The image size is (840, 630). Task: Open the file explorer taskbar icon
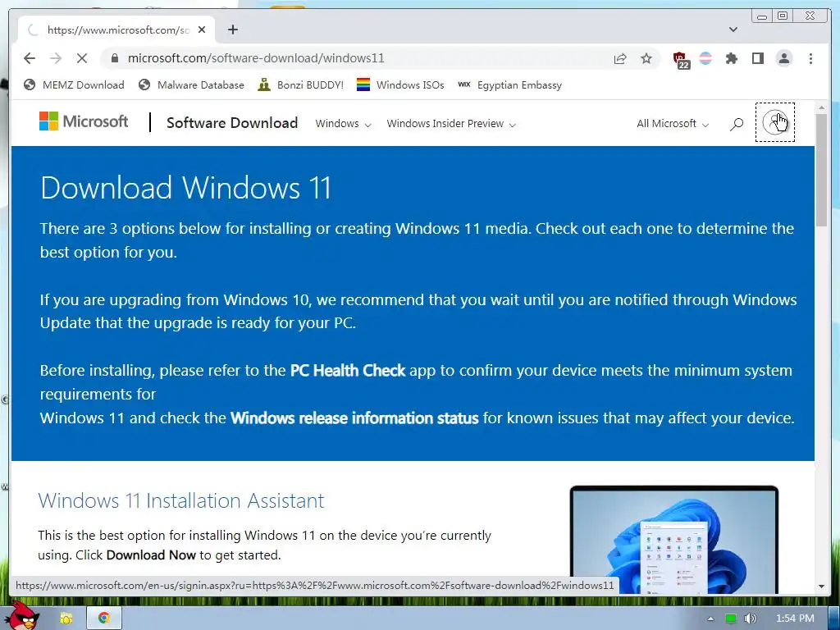[66, 619]
